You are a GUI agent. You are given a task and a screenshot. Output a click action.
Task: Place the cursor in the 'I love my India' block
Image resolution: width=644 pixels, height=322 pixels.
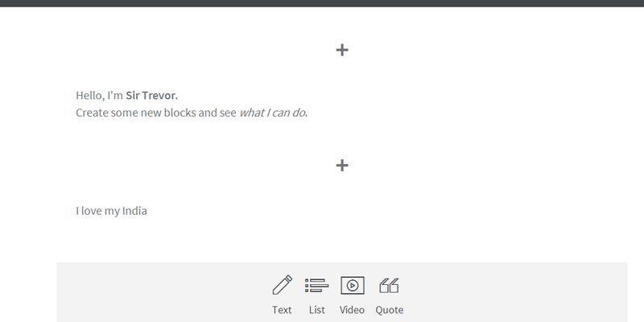pyautogui.click(x=112, y=211)
